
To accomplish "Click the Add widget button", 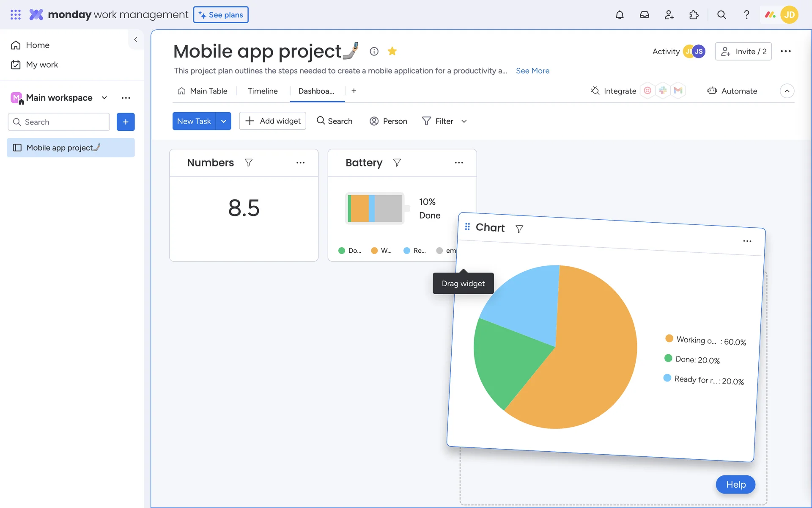I will pyautogui.click(x=273, y=121).
